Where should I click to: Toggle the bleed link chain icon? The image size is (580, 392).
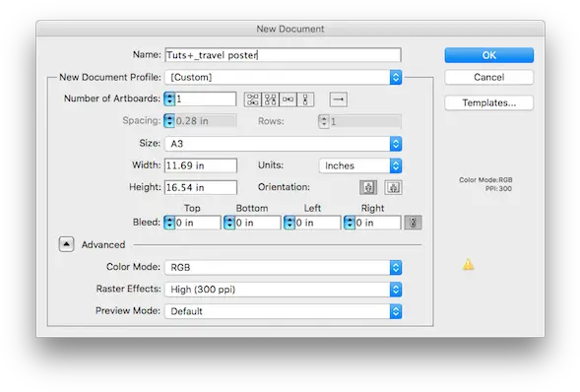(413, 223)
